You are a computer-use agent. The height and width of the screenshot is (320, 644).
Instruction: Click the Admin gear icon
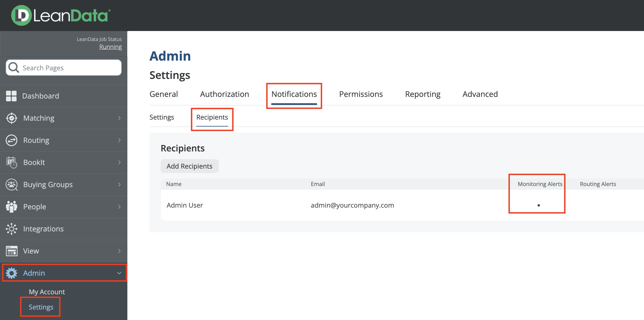click(x=12, y=273)
